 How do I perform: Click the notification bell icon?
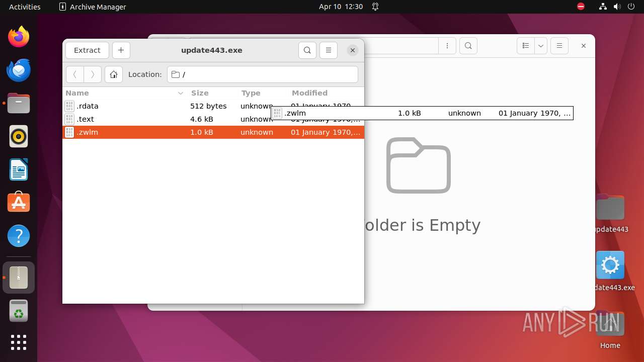click(x=375, y=7)
